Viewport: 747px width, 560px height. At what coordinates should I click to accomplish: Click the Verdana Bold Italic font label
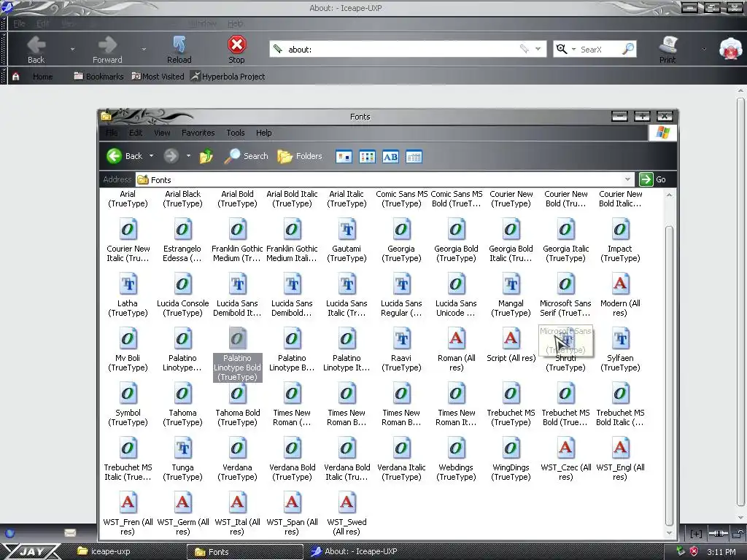[347, 472]
